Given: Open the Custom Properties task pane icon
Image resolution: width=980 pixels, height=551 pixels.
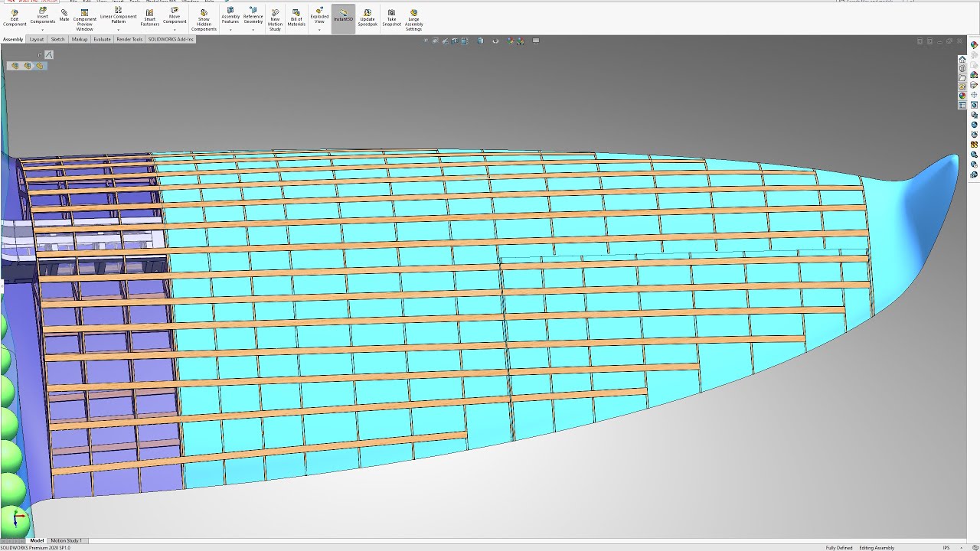Looking at the screenshot, I should (962, 106).
